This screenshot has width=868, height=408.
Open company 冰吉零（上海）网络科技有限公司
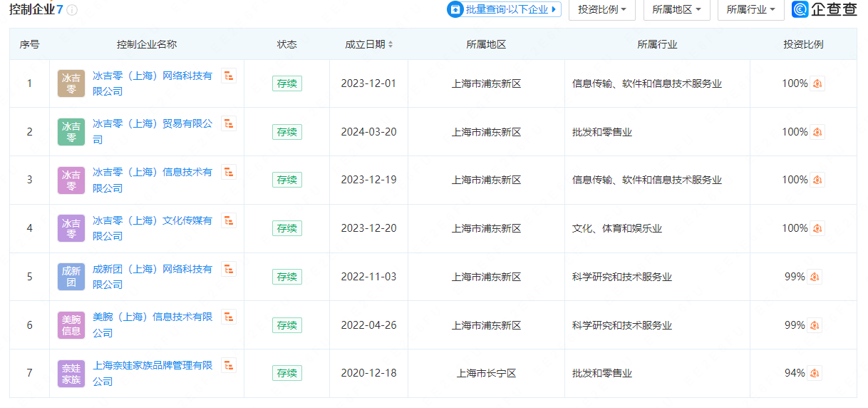[x=153, y=83]
